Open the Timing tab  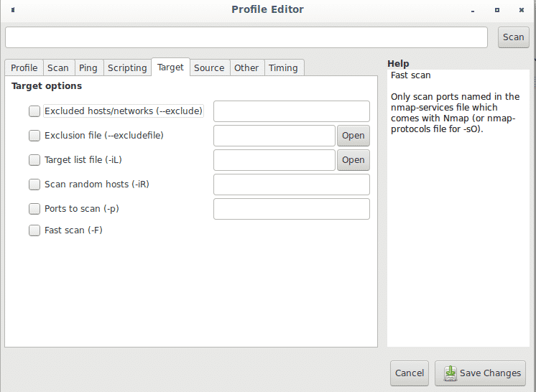pos(283,67)
